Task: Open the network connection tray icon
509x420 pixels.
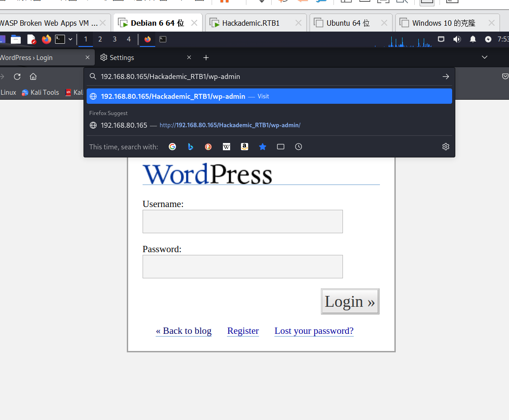Action: pyautogui.click(x=441, y=39)
